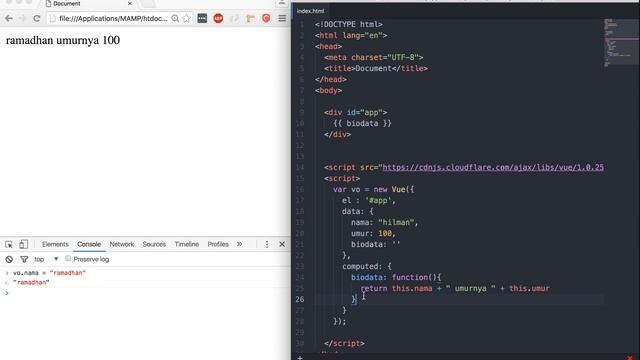The height and width of the screenshot is (360, 640).
Task: Select the index.html editor tab
Action: [x=311, y=11]
